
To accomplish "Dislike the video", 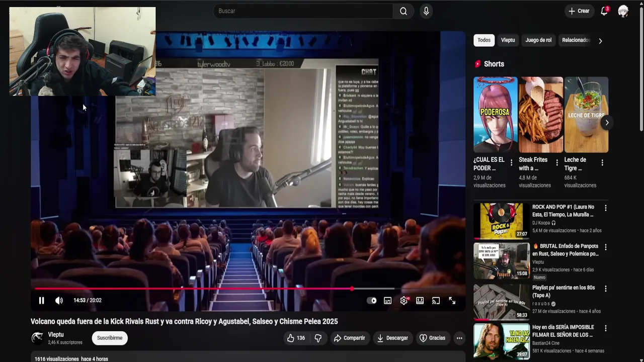I will 318,338.
